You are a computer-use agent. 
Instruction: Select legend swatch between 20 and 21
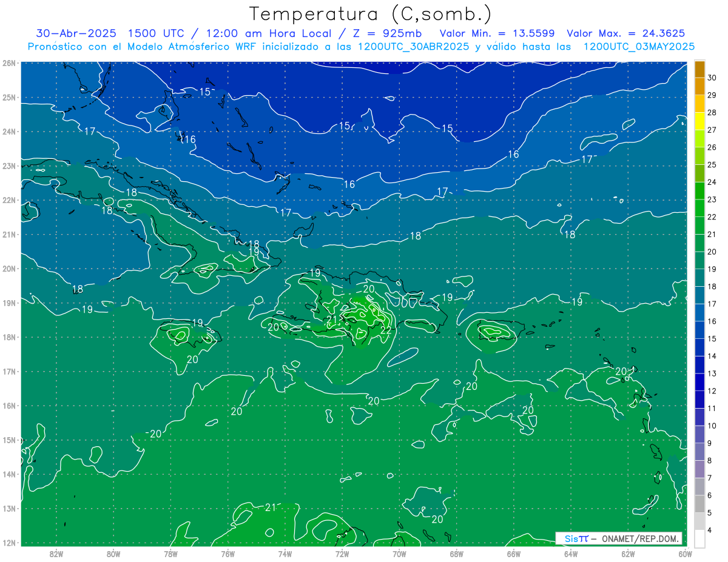point(699,243)
